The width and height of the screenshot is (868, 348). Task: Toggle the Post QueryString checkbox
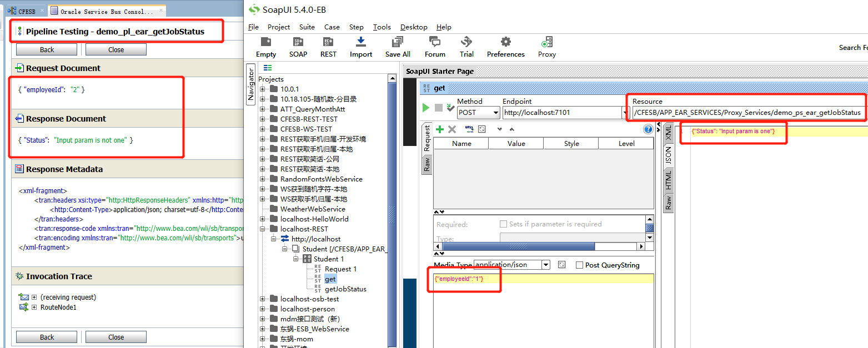579,265
